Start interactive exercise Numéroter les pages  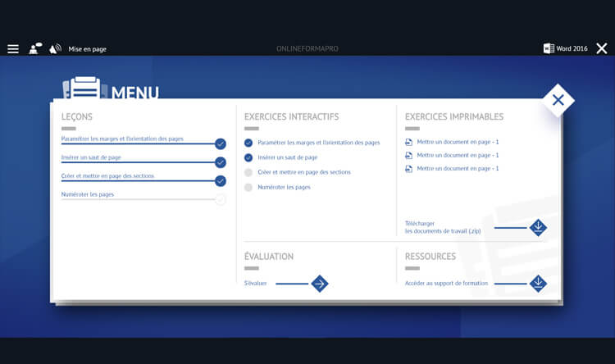(x=284, y=187)
